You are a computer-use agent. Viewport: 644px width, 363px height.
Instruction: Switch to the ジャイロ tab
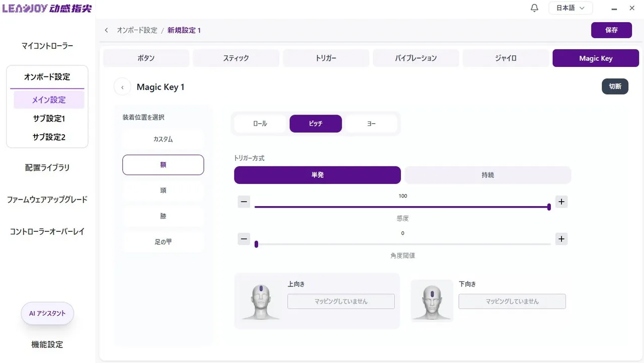click(506, 58)
